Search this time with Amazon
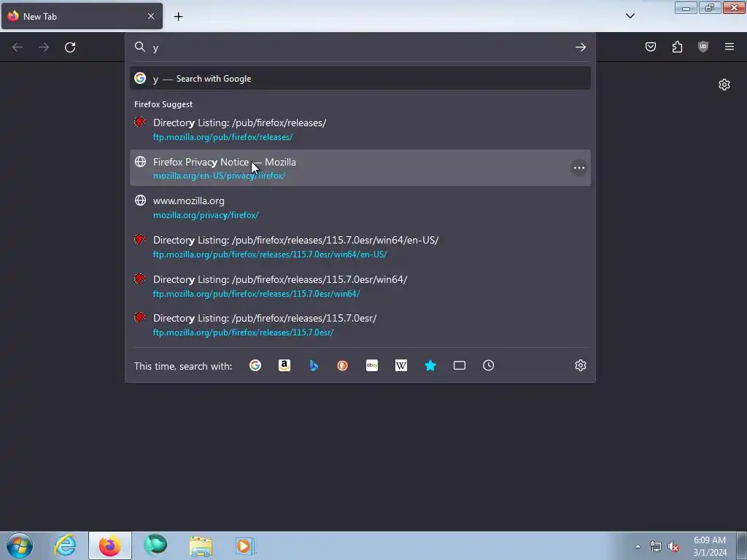The height and width of the screenshot is (560, 747). [x=285, y=365]
